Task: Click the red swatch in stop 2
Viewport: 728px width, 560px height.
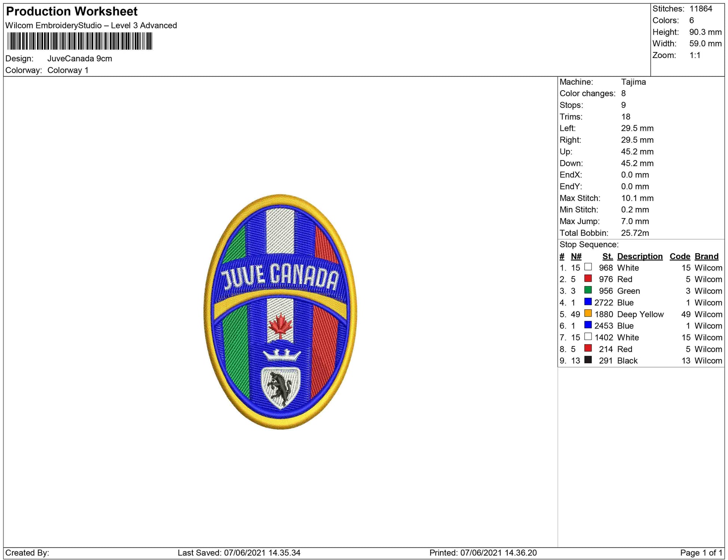Action: 588,279
